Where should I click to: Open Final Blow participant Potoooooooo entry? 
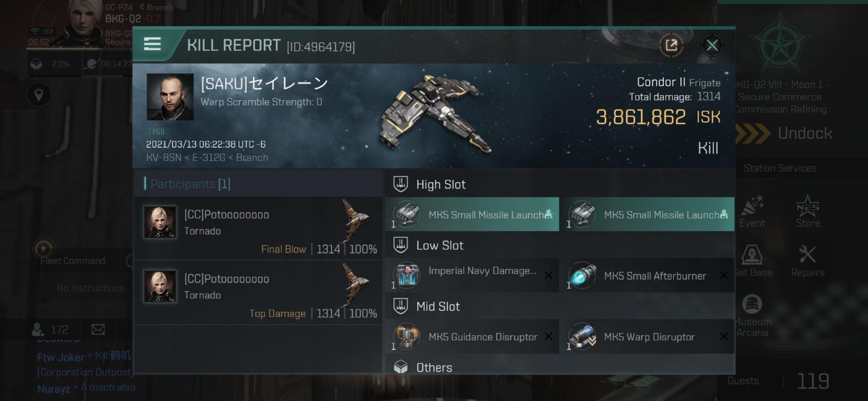pos(259,228)
